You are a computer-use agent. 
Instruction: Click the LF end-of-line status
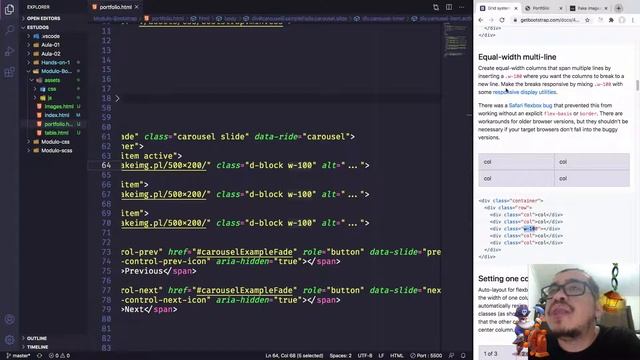point(381,356)
